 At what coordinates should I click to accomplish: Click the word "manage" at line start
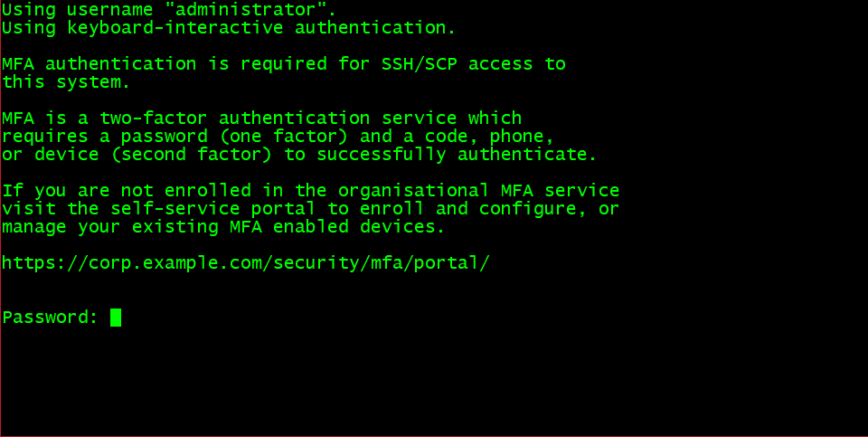coord(33,227)
